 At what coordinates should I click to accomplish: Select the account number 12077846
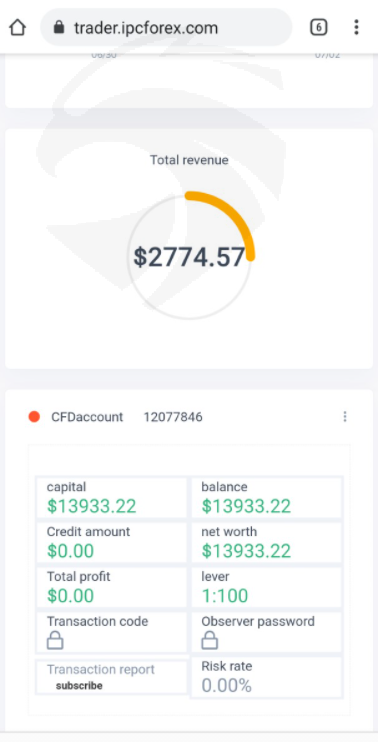(x=173, y=417)
